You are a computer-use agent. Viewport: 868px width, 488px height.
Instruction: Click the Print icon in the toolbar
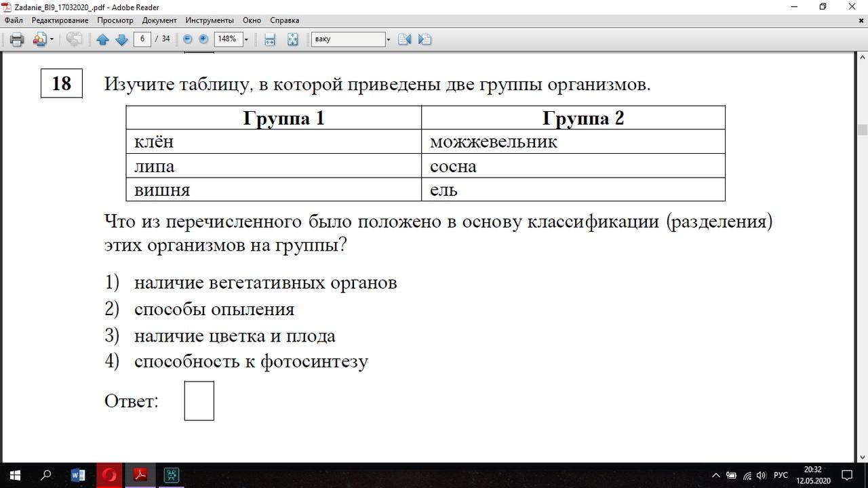(17, 39)
